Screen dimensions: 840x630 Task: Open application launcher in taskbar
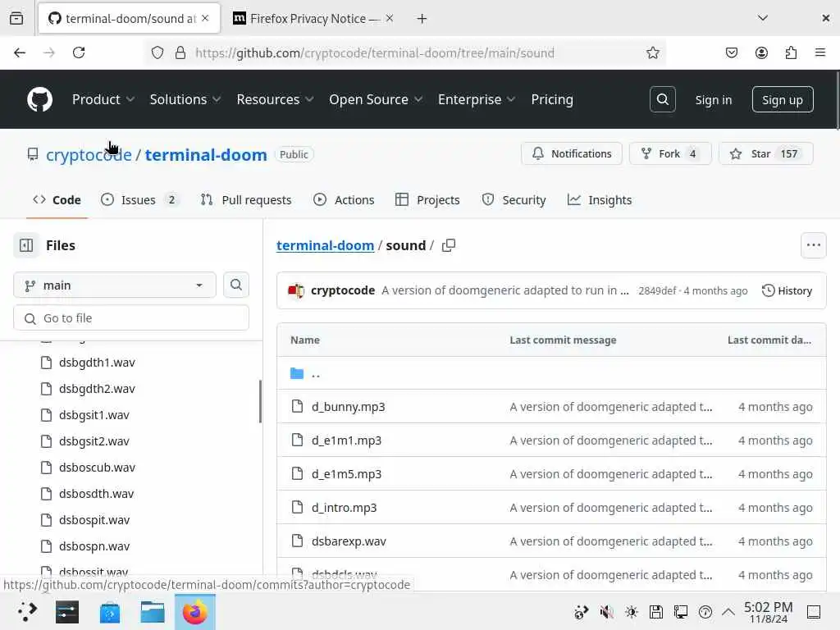click(x=27, y=612)
